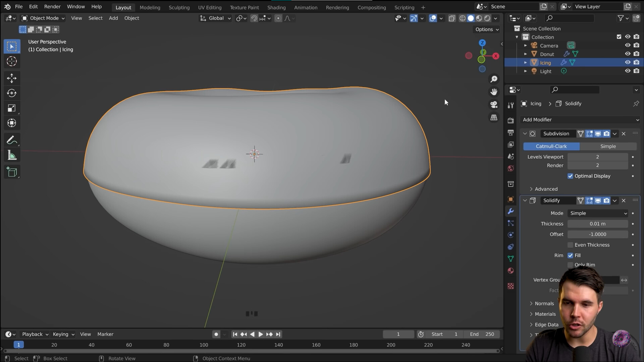This screenshot has width=644, height=362.
Task: Switch to rendered viewport shading
Action: click(x=487, y=18)
